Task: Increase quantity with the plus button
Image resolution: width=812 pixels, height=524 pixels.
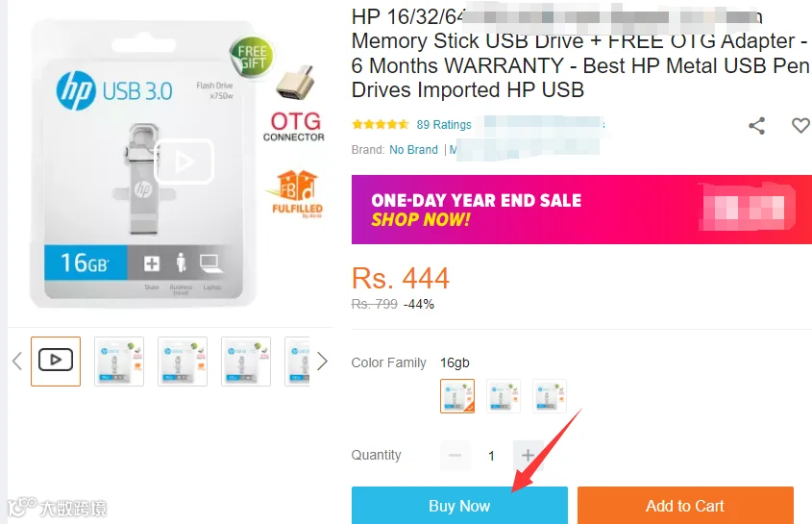Action: pos(529,456)
